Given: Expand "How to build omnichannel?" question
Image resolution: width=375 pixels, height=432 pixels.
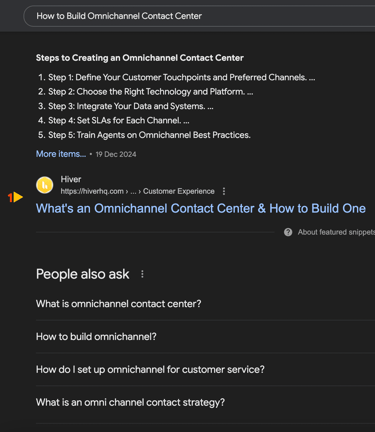Looking at the screenshot, I should coord(205,337).
